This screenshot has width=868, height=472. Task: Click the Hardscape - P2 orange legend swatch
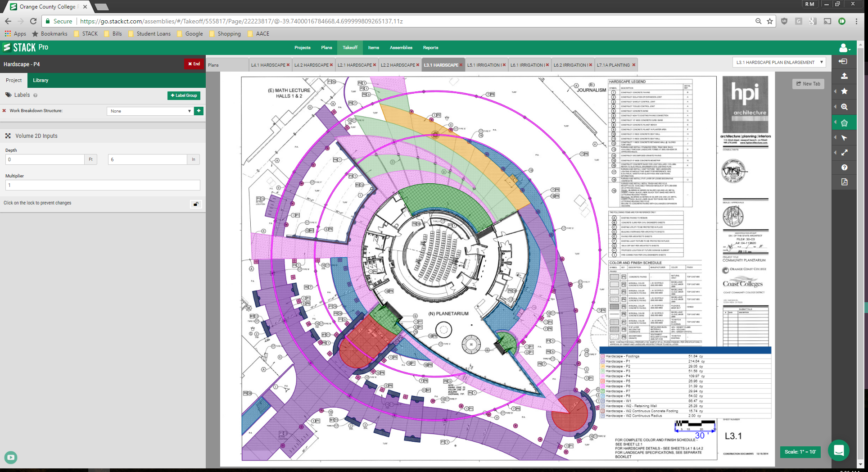[602, 367]
